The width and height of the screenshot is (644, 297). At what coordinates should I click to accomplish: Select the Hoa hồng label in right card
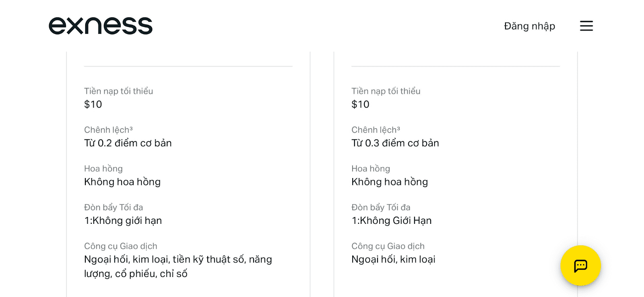[x=370, y=168]
